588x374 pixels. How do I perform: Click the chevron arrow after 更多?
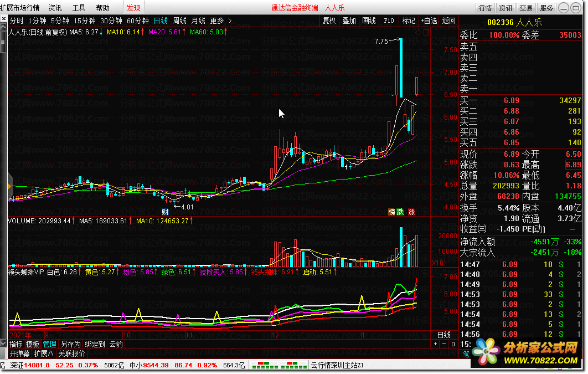point(230,21)
